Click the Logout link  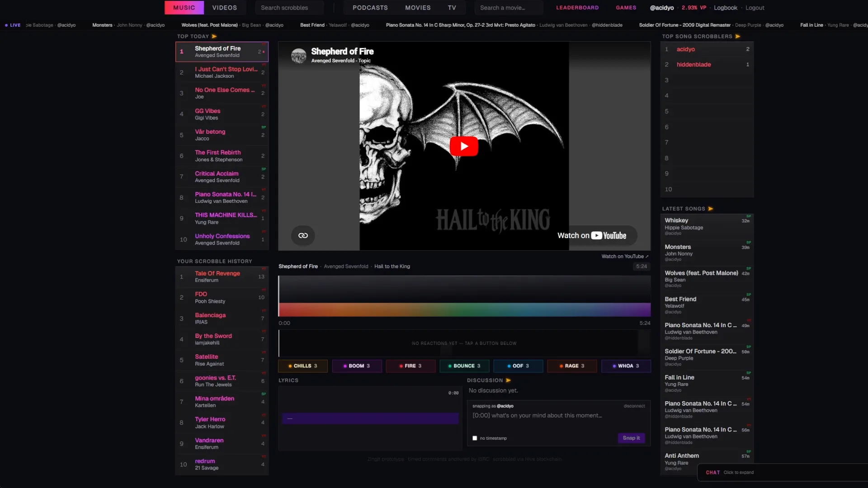(755, 8)
